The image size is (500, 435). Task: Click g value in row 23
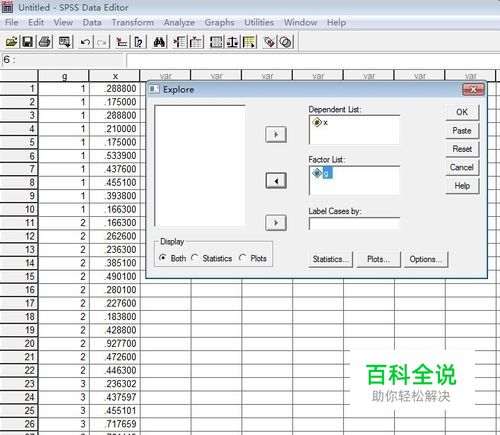click(x=64, y=384)
